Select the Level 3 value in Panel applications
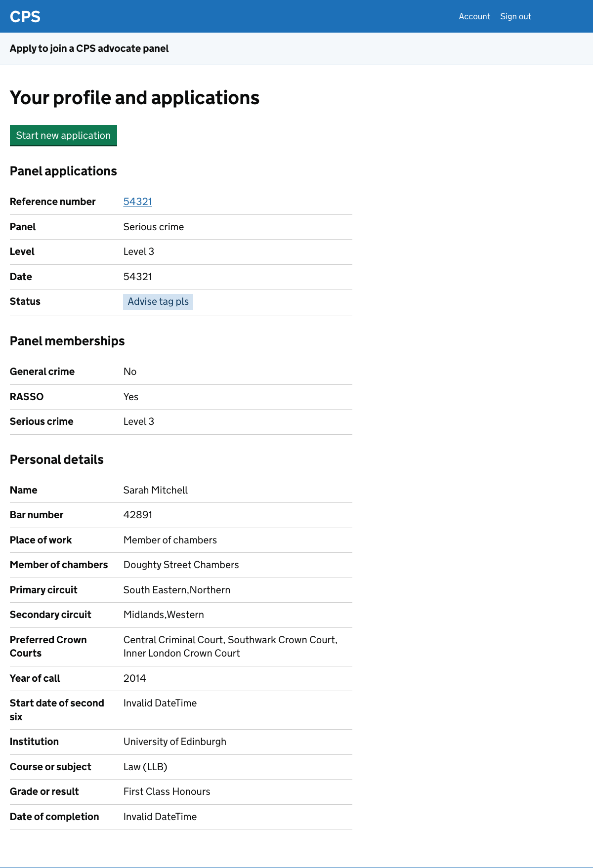Viewport: 593px width, 868px height. (x=138, y=251)
